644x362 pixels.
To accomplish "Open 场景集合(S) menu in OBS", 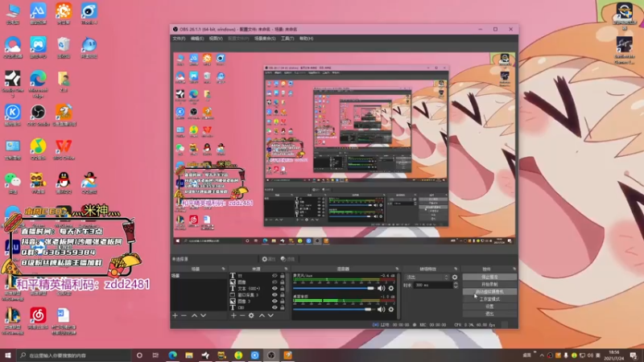I will (x=265, y=39).
